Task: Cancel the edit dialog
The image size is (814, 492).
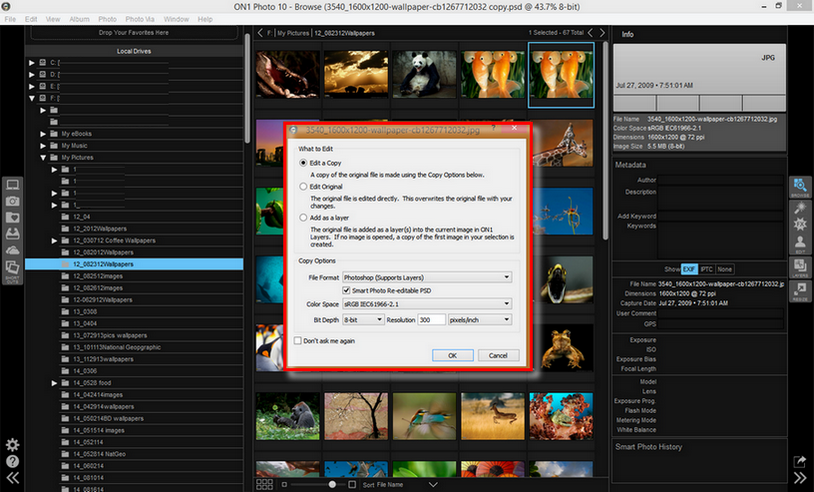Action: coord(498,355)
